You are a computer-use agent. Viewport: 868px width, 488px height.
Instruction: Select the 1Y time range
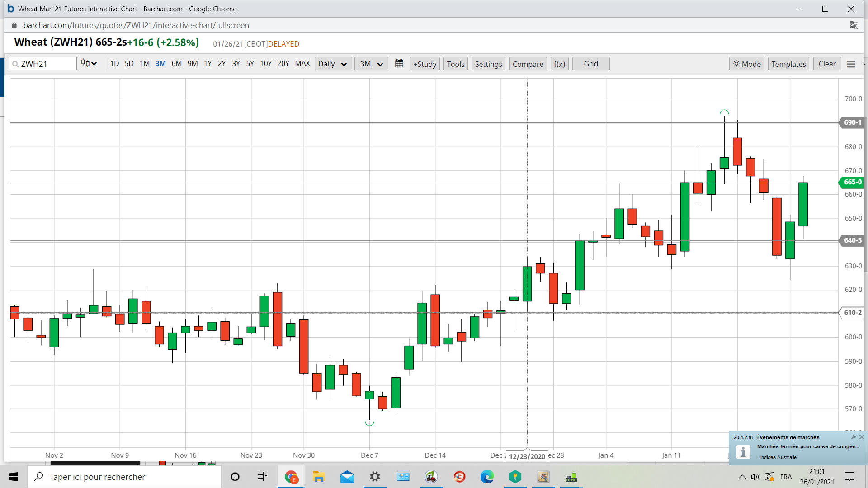(x=208, y=64)
